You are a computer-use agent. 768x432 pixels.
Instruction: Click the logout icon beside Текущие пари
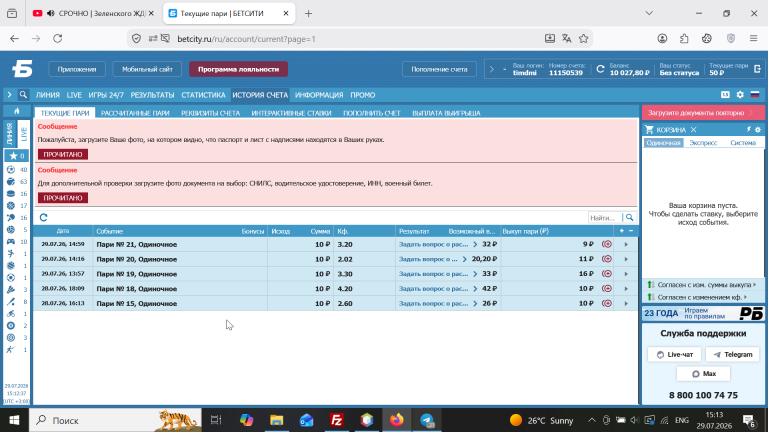[757, 69]
